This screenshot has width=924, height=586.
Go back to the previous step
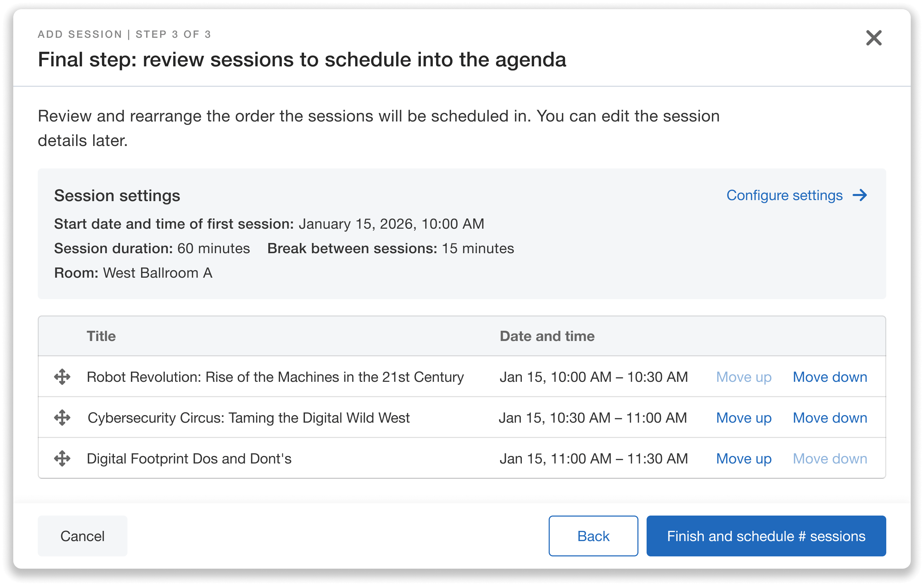click(593, 535)
